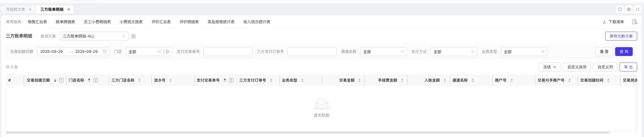Switch to the 月结统计表 tab
The width and height of the screenshot is (644, 137).
tap(15, 9)
